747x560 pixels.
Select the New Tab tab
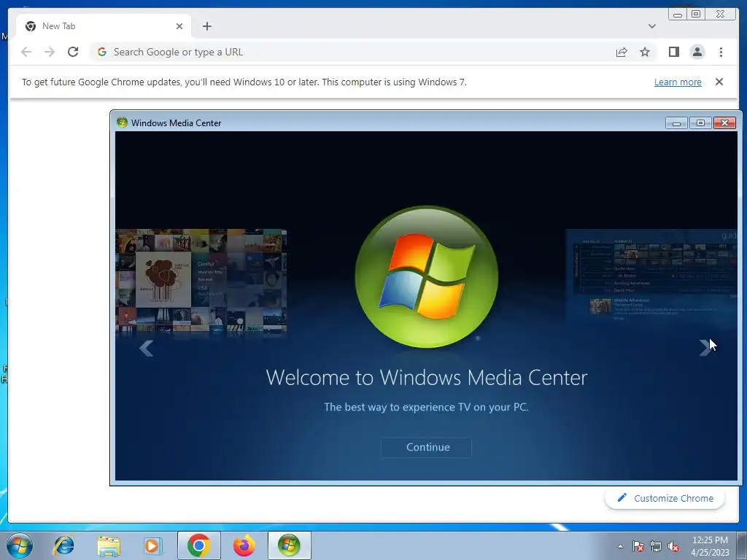click(104, 26)
